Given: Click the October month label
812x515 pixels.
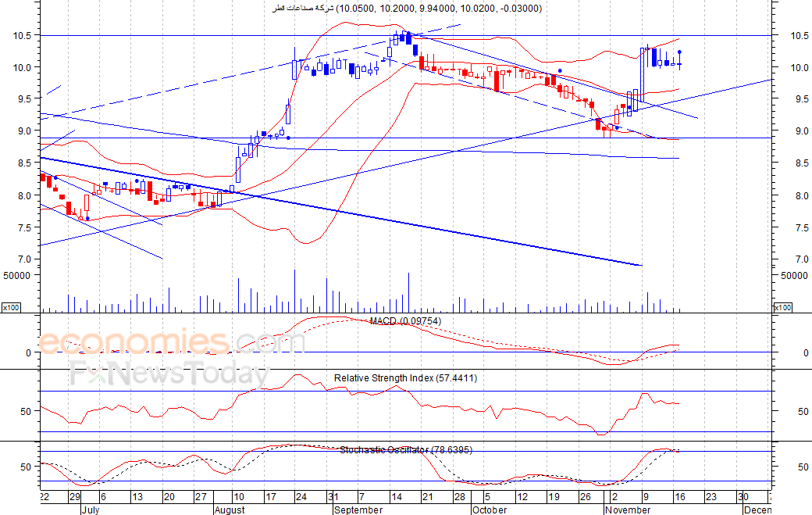Looking at the screenshot, I should click(490, 510).
